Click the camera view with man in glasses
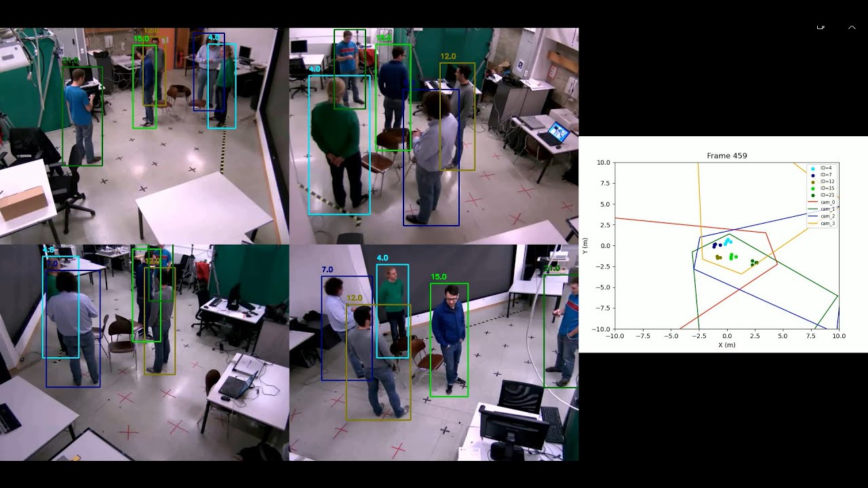This screenshot has height=488, width=868. tap(434, 352)
